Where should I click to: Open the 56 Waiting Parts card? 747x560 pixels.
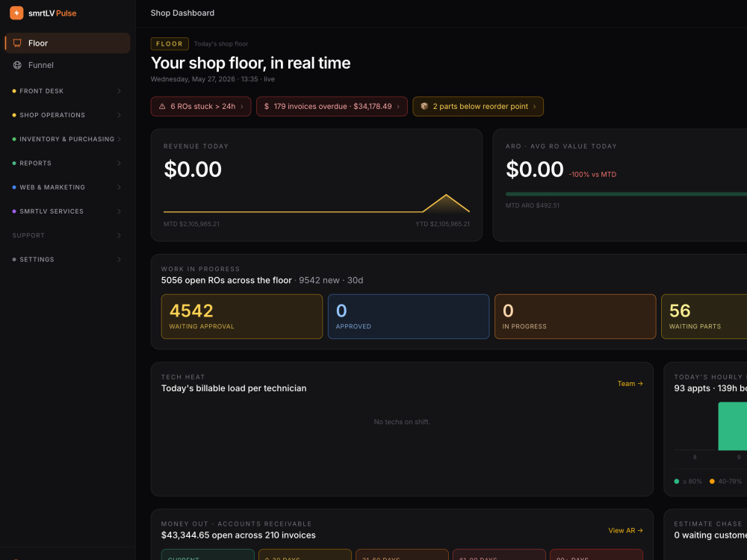(x=704, y=317)
